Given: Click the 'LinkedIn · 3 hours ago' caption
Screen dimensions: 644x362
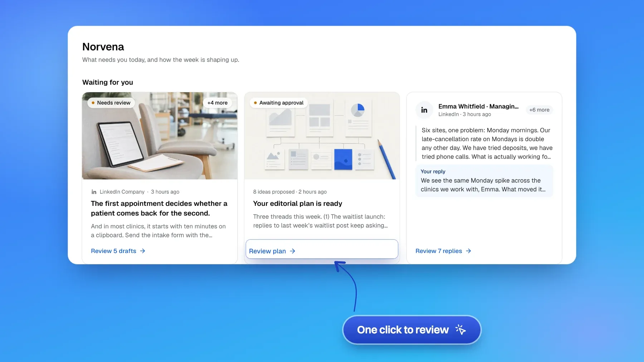Looking at the screenshot, I should [464, 114].
